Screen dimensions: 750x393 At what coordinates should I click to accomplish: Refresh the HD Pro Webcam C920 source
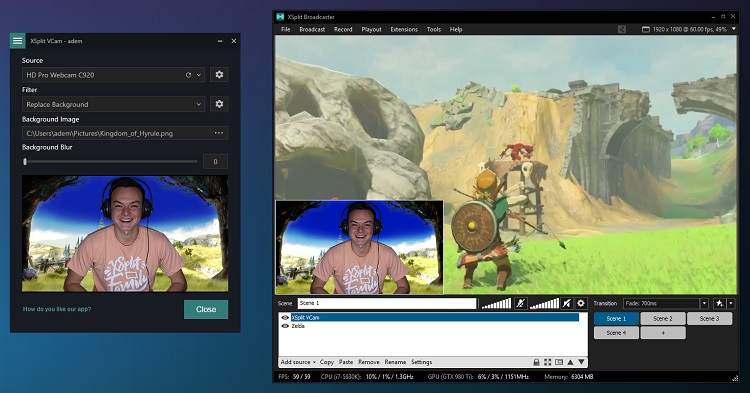click(x=188, y=75)
